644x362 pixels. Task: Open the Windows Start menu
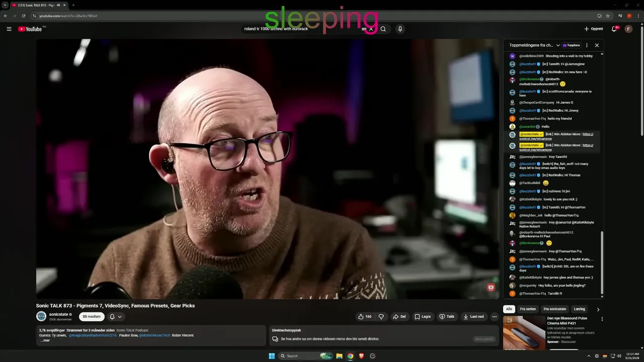pos(272,356)
